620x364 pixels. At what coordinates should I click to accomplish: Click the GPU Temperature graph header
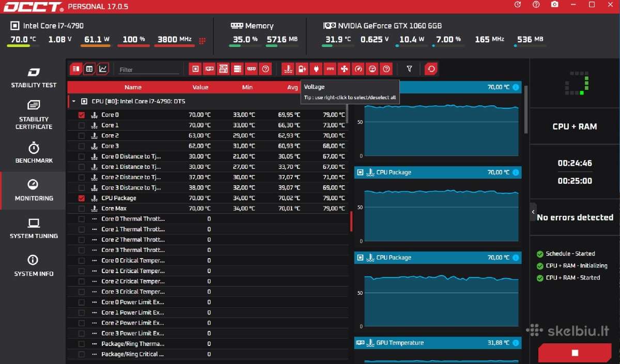438,343
